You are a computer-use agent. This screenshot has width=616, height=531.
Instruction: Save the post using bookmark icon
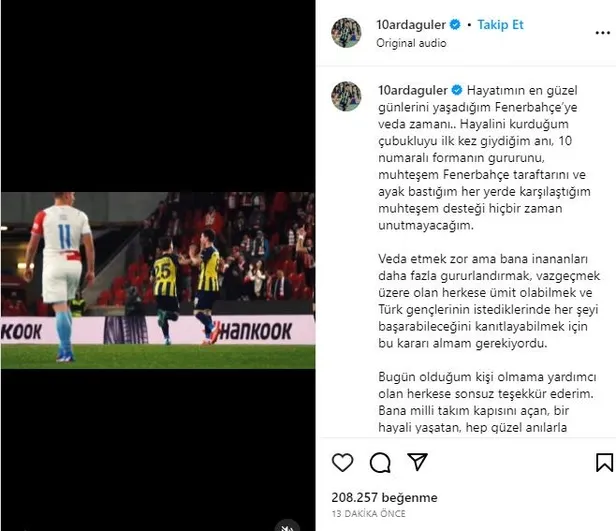click(604, 462)
